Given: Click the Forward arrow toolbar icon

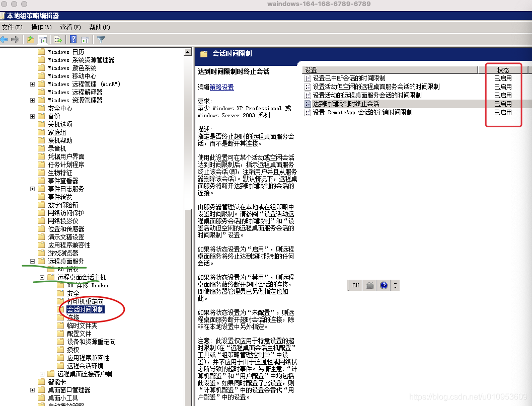Looking at the screenshot, I should 15,40.
